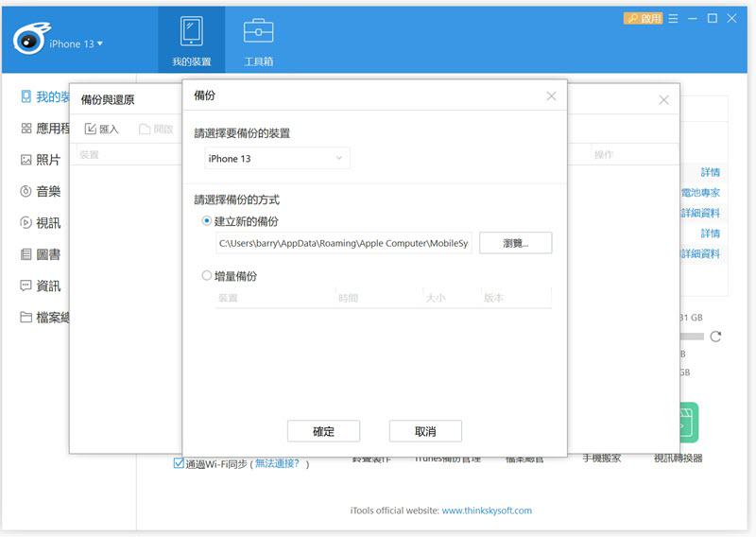The height and width of the screenshot is (537, 756).
Task: Open the 無法連接? link
Action: (277, 463)
